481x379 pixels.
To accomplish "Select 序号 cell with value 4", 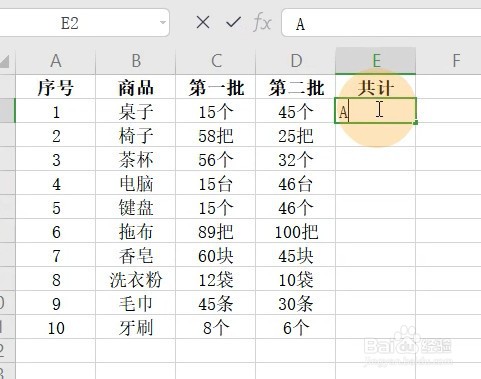I will (56, 183).
